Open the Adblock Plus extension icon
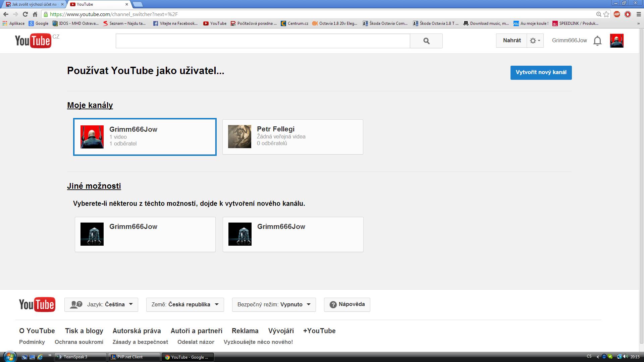 click(617, 14)
